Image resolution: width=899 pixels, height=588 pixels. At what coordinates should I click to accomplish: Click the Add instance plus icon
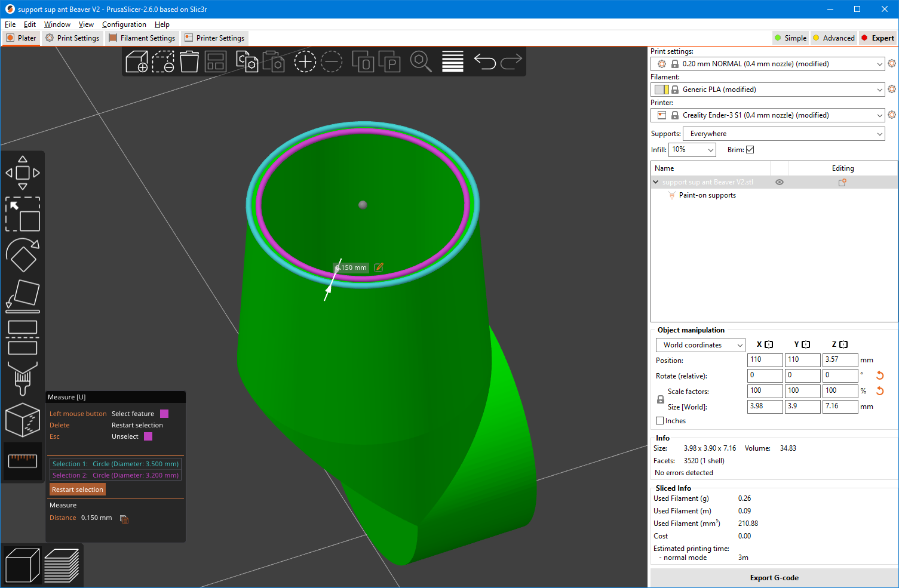[x=305, y=61]
